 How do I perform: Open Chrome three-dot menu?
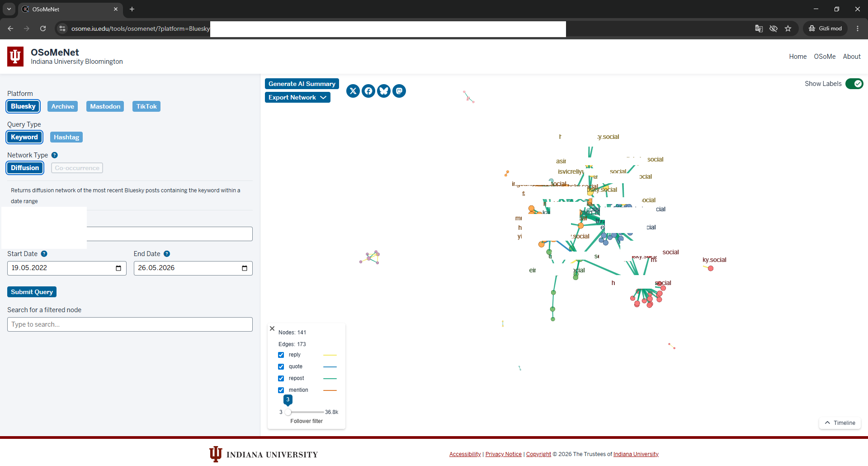[858, 29]
